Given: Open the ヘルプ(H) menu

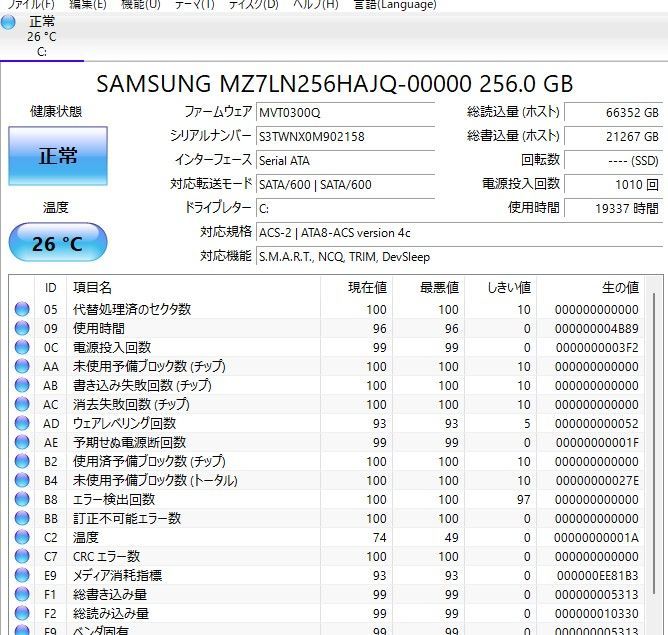Looking at the screenshot, I should (x=316, y=5).
